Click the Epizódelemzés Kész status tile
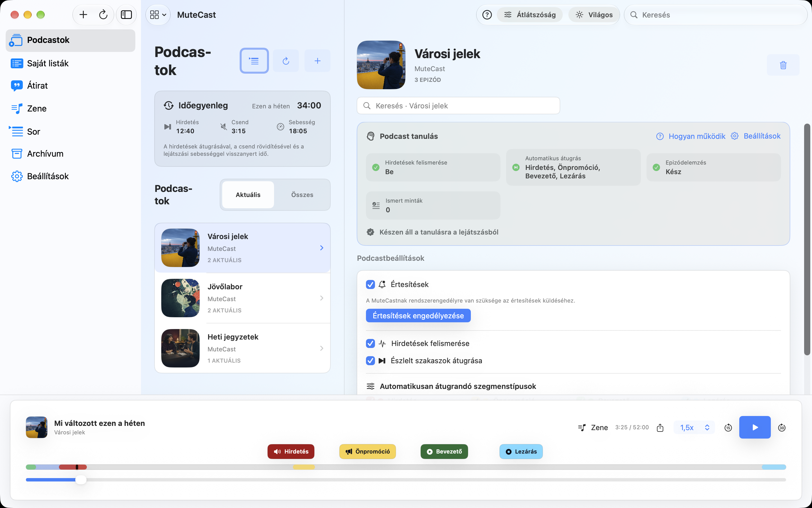 (x=714, y=167)
